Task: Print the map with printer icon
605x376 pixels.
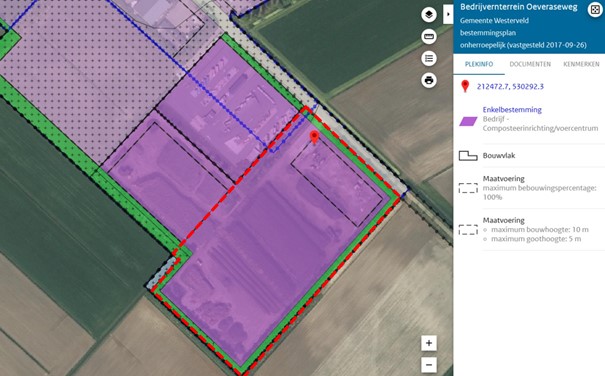Action: [429, 80]
